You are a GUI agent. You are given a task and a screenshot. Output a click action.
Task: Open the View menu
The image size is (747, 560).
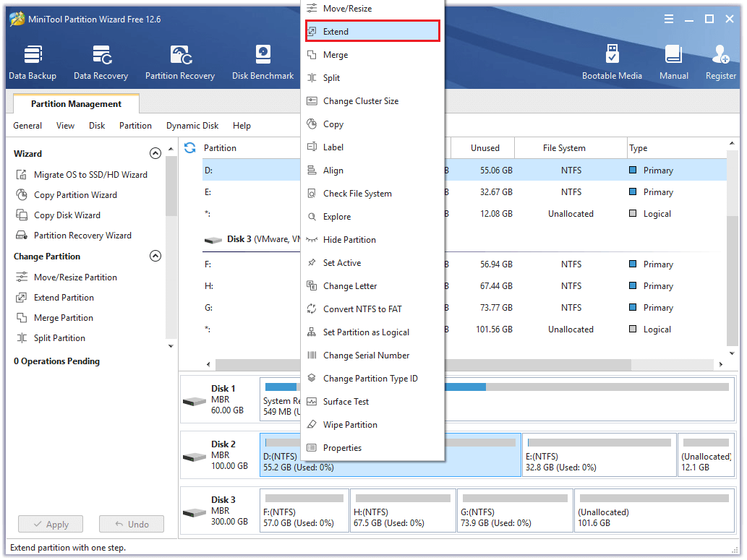point(65,126)
